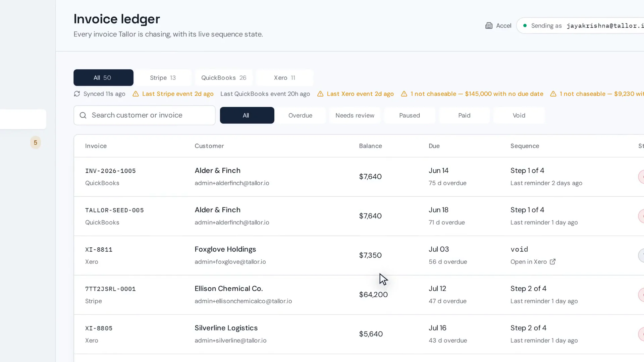Click the Sending as jayakrishna@tallor email pill

click(580, 25)
